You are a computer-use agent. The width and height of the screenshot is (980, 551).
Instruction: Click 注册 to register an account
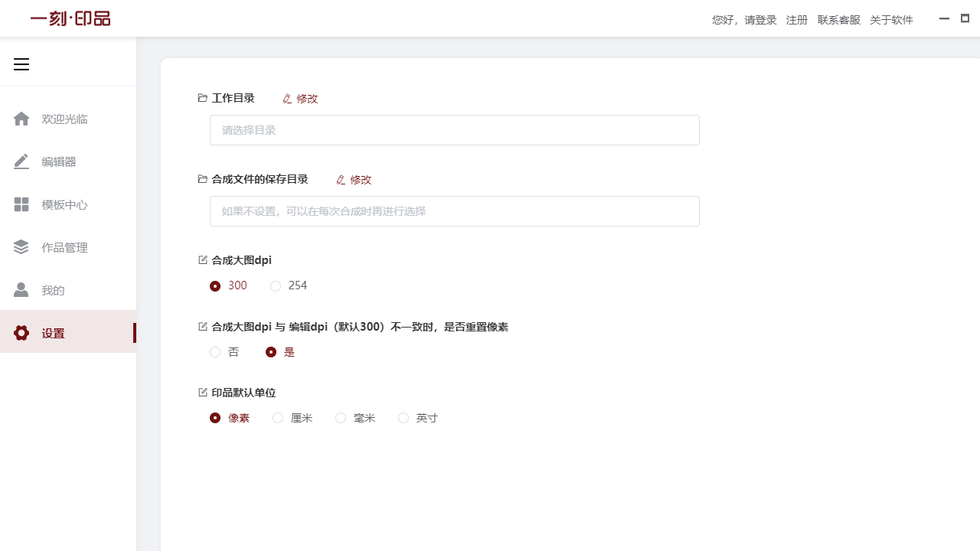click(796, 20)
